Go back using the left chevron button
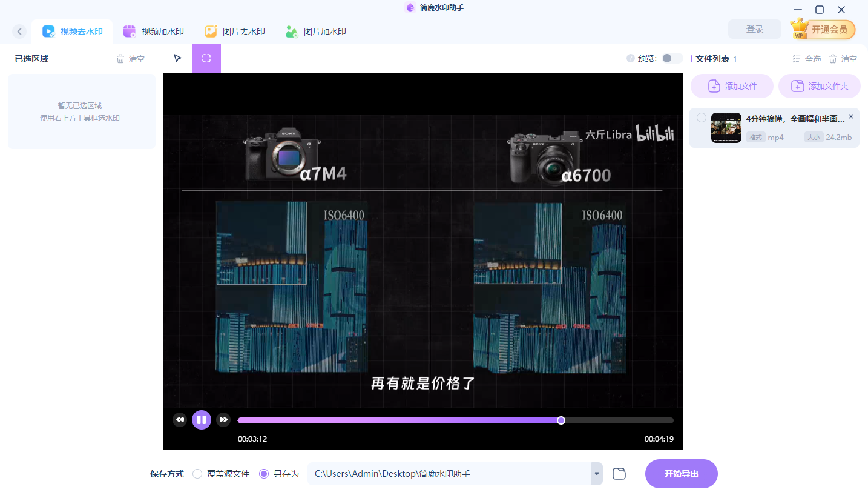 click(19, 32)
